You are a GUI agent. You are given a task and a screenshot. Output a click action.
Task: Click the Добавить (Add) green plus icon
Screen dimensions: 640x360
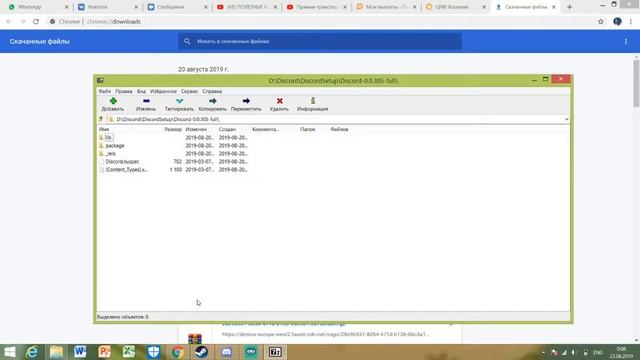tap(113, 101)
